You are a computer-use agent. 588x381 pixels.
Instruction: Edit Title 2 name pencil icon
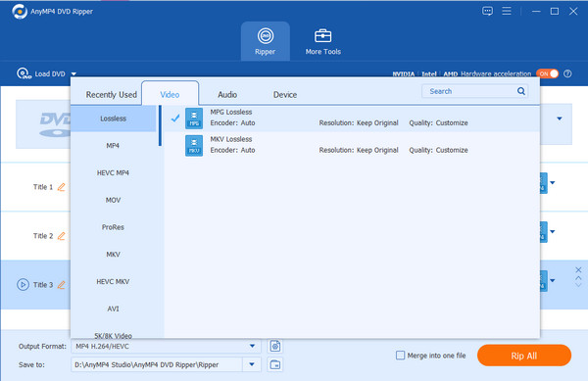coord(61,236)
